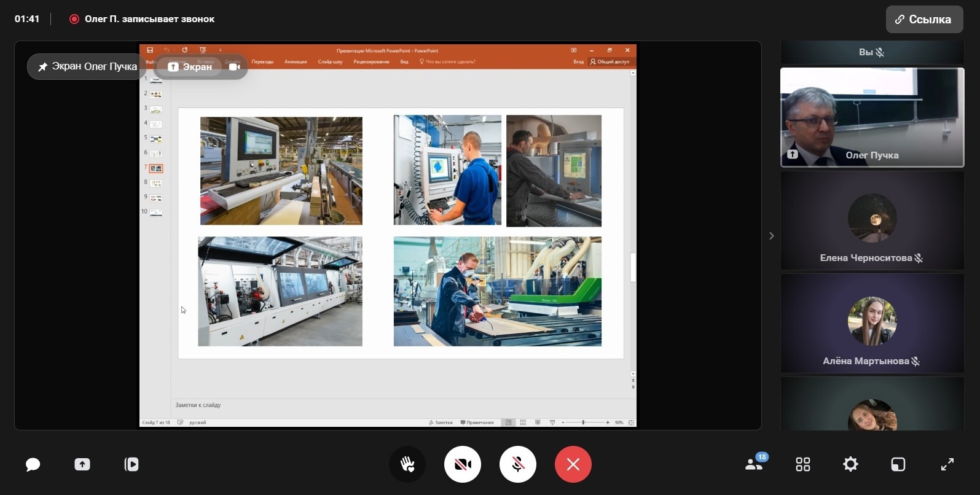Select slide 3 thumbnail
This screenshot has width=980, height=495.
pyautogui.click(x=156, y=109)
